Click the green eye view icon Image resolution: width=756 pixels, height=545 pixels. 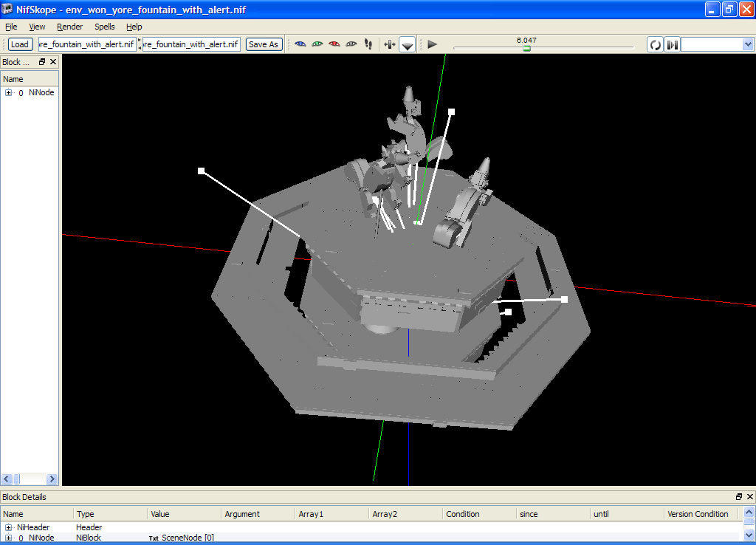coord(317,44)
